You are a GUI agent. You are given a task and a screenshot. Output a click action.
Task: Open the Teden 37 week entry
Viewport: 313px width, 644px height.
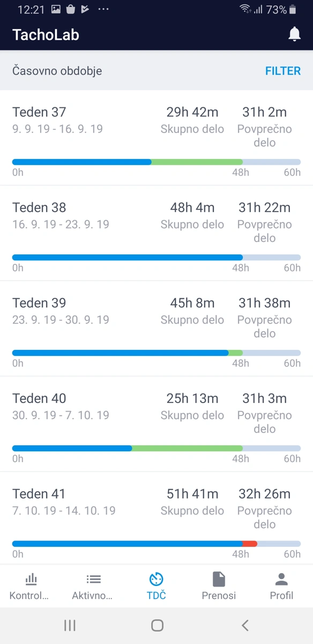pyautogui.click(x=156, y=138)
